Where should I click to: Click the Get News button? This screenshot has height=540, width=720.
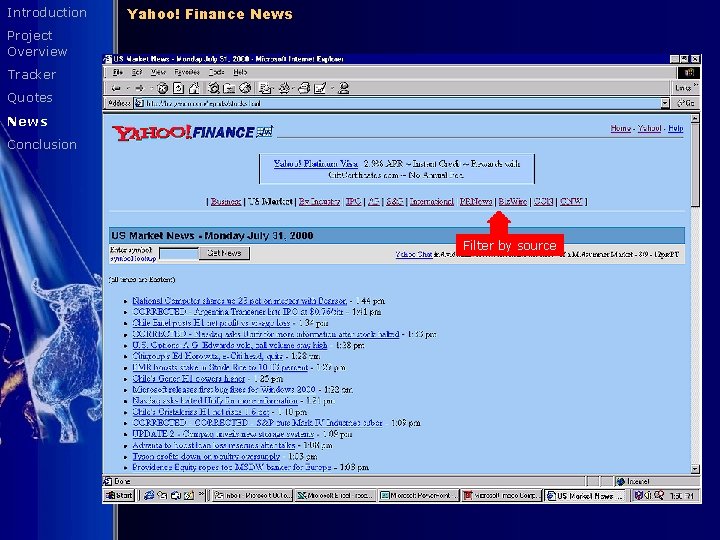click(224, 253)
